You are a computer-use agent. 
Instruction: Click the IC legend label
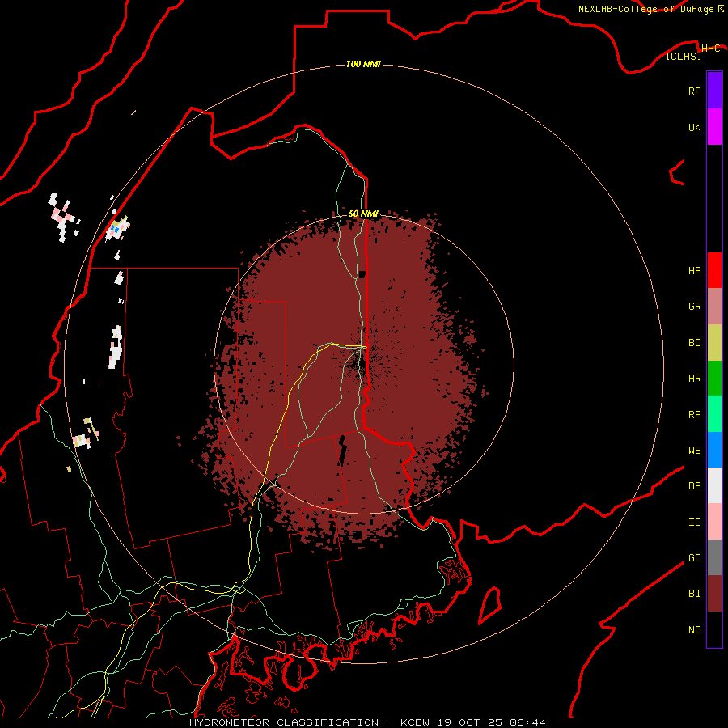(694, 523)
